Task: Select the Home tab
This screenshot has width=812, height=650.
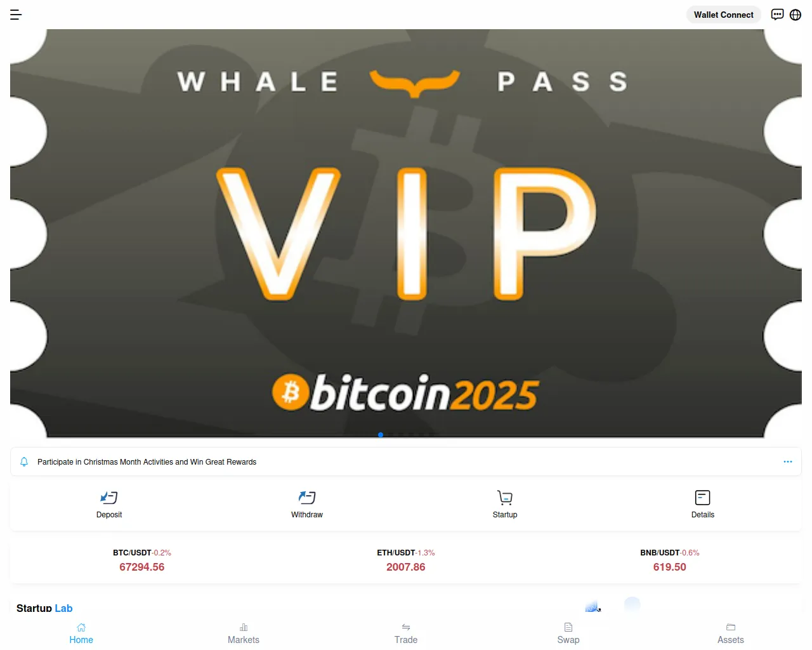Action: point(81,633)
